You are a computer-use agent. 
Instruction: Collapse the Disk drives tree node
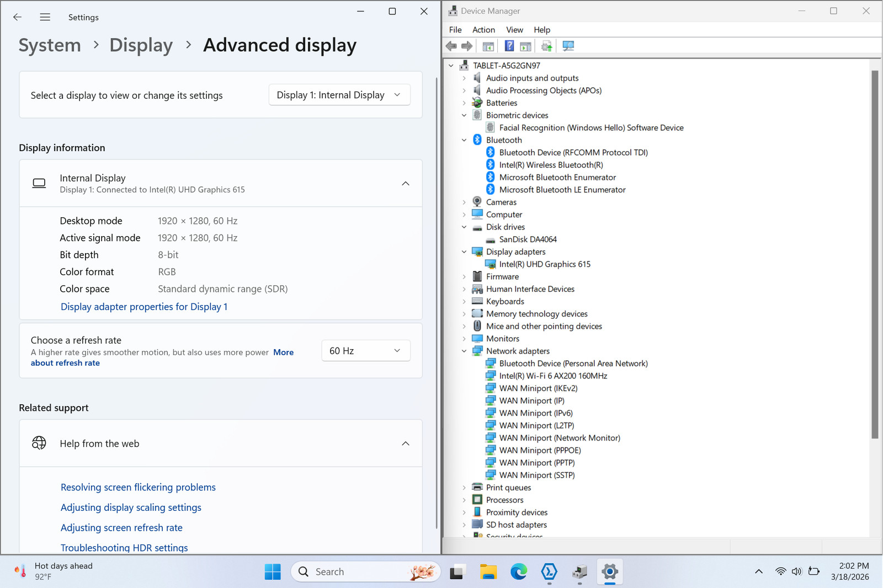[x=464, y=227]
